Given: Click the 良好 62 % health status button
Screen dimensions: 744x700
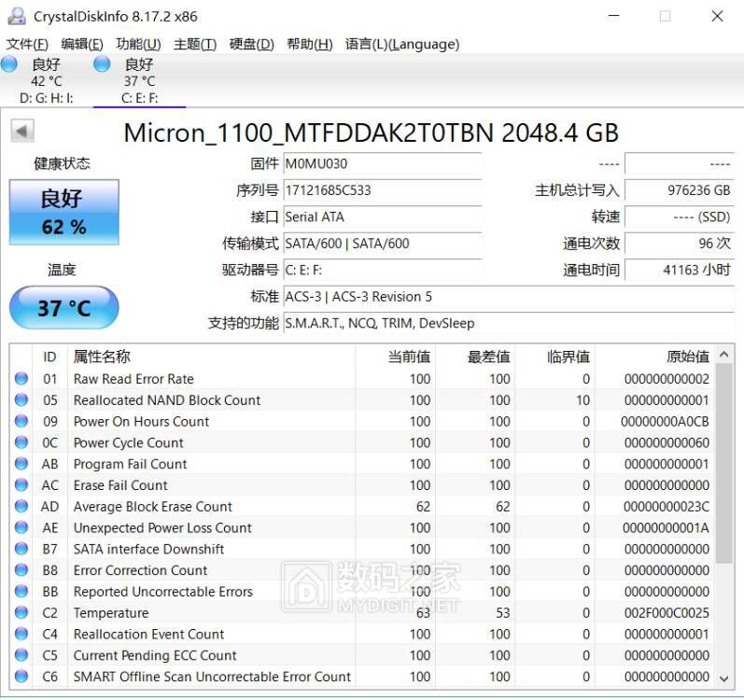Looking at the screenshot, I should point(64,212).
